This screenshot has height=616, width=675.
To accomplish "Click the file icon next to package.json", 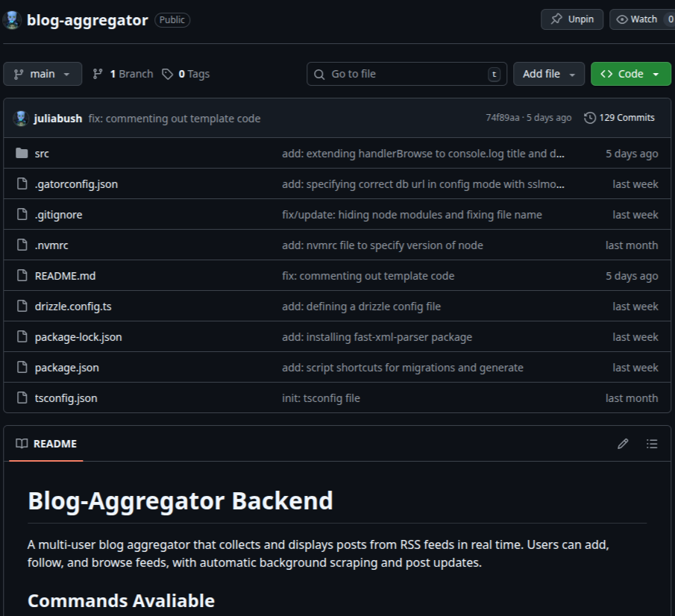I will click(x=21, y=368).
